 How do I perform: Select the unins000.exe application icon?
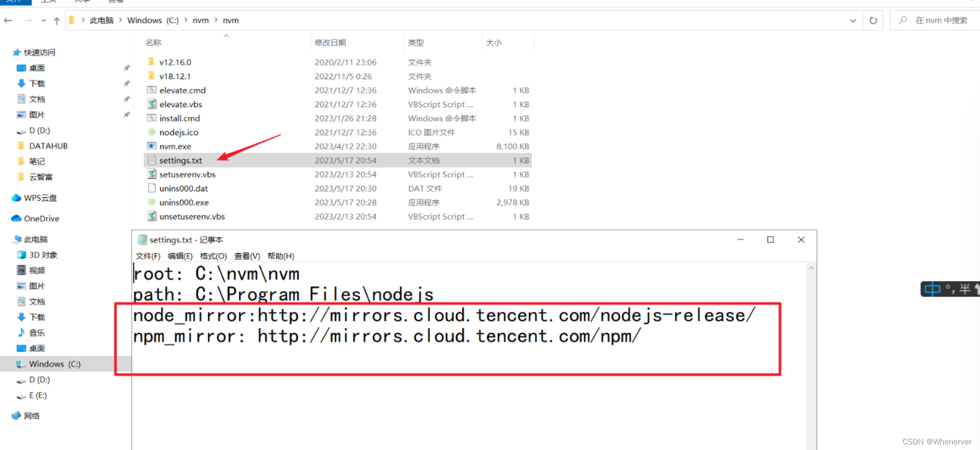151,202
